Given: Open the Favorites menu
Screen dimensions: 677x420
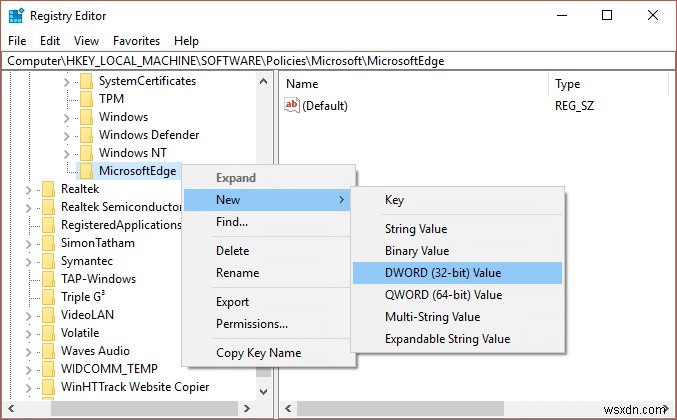Looking at the screenshot, I should tap(136, 41).
